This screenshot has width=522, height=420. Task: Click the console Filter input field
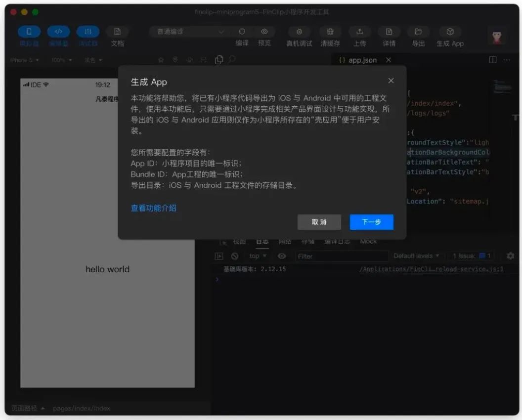pyautogui.click(x=342, y=256)
